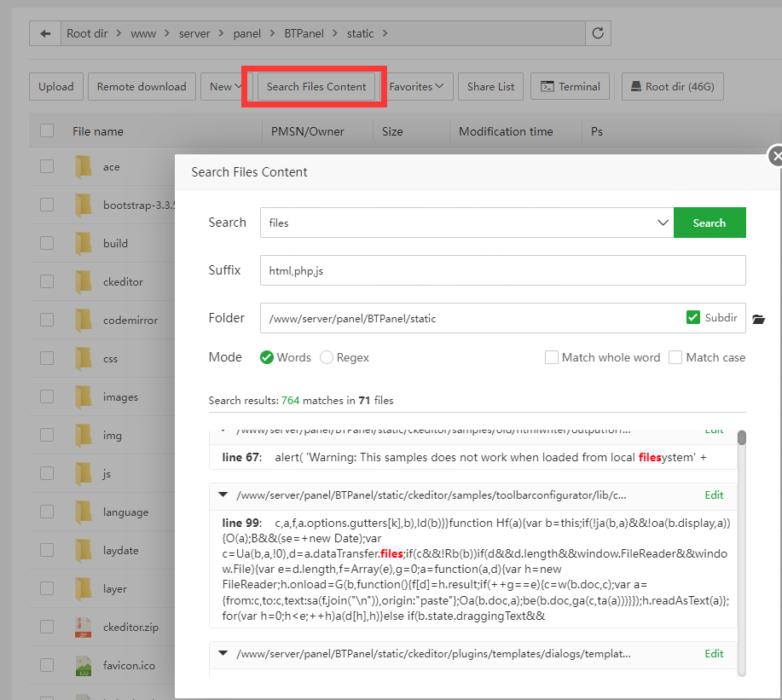Open the folder browse icon beside Subdir
This screenshot has height=700, width=782.
[758, 319]
